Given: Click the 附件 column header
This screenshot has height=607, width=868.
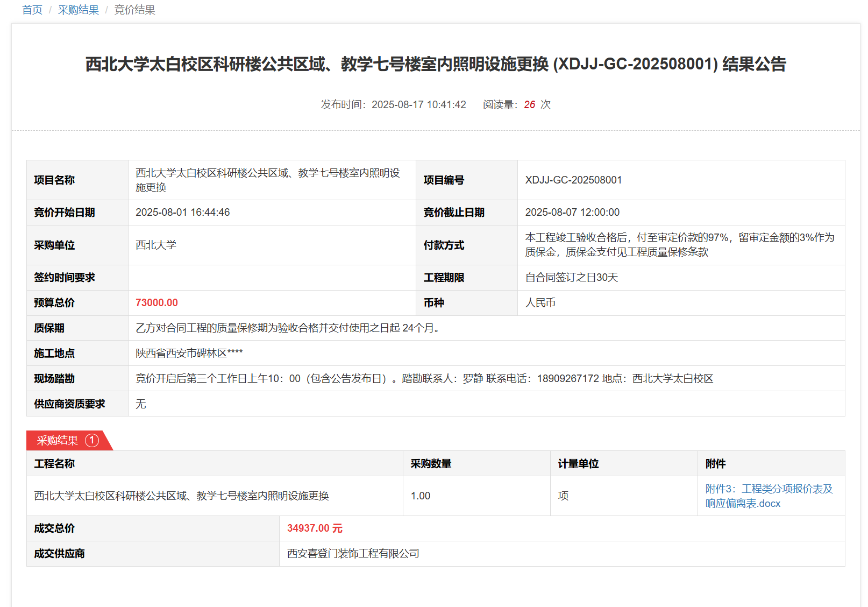Looking at the screenshot, I should click(715, 464).
